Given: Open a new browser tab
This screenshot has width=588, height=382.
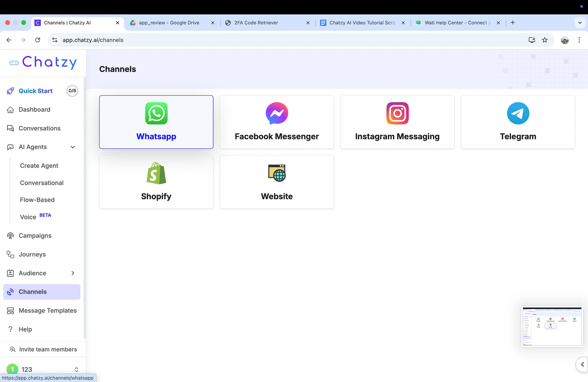Looking at the screenshot, I should pyautogui.click(x=513, y=23).
